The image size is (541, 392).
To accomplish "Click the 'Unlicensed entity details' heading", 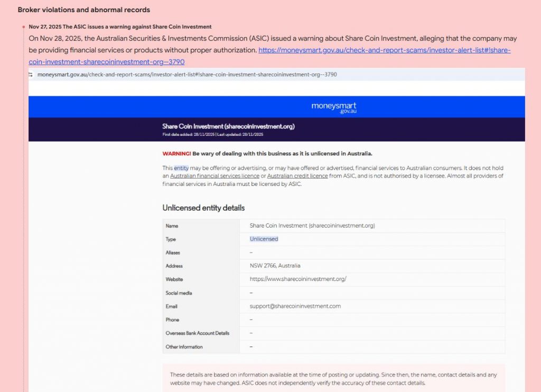I will [x=203, y=208].
